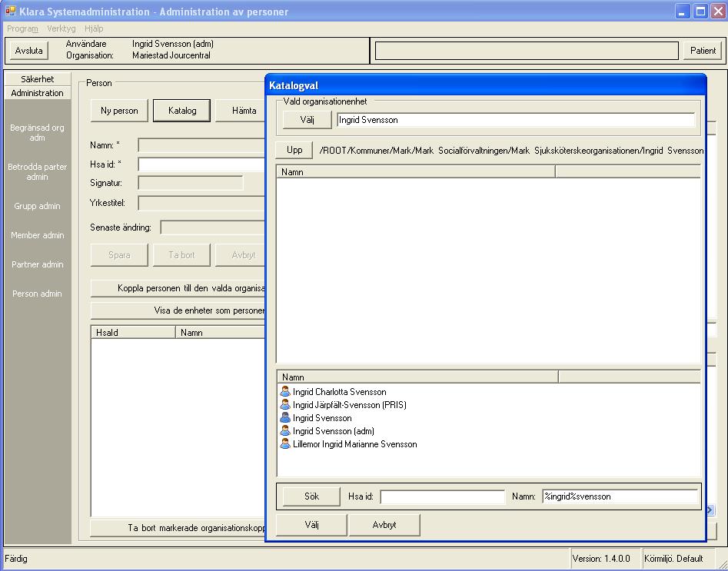The height and width of the screenshot is (571, 728).
Task: Click the Sök button
Action: pos(311,496)
